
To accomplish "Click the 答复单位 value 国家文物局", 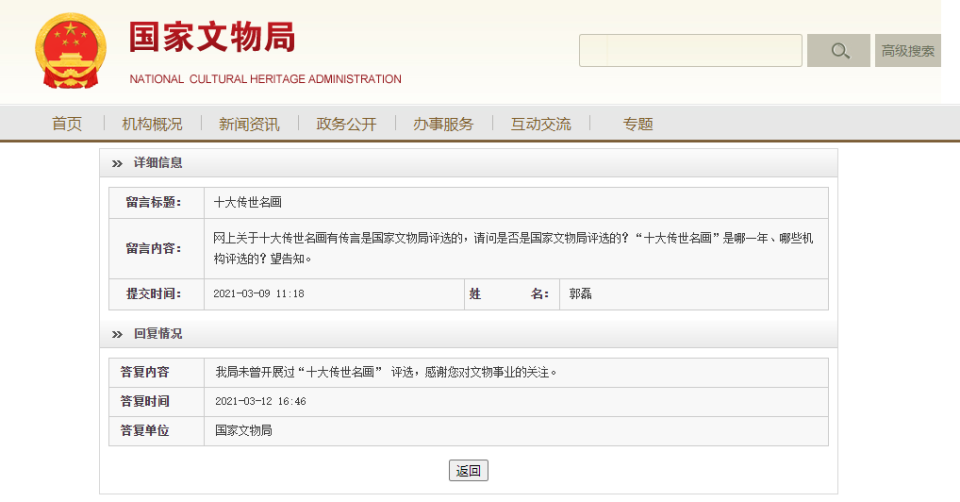I will coord(244,430).
